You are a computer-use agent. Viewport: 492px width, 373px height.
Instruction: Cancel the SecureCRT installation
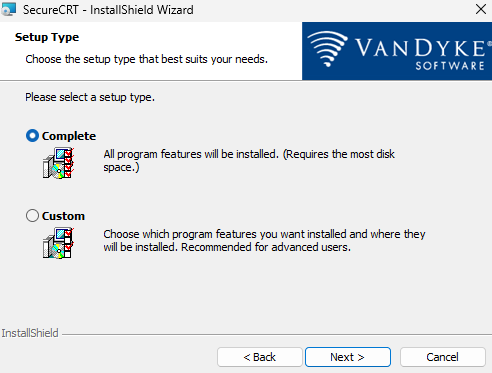(x=442, y=357)
